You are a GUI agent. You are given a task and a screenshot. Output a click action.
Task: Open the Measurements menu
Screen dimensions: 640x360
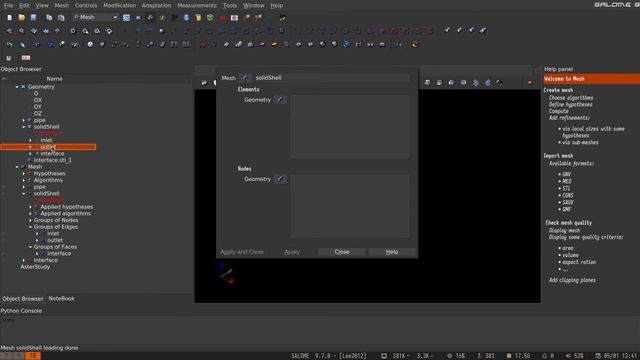197,5
